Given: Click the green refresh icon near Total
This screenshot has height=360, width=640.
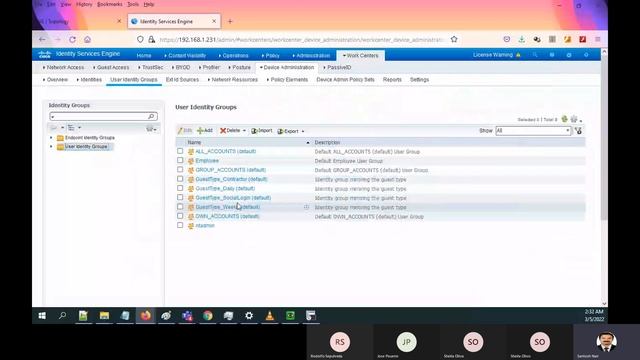Looking at the screenshot, I should click(564, 119).
